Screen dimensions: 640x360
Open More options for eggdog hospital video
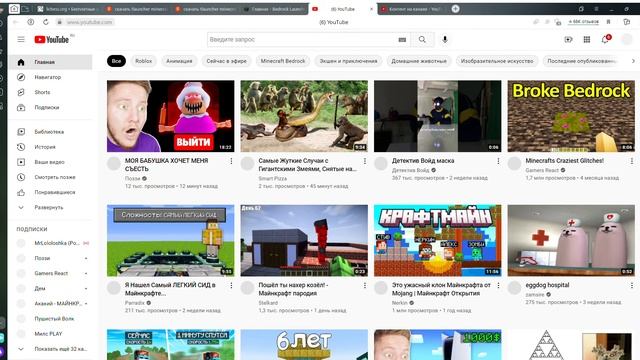coord(632,286)
